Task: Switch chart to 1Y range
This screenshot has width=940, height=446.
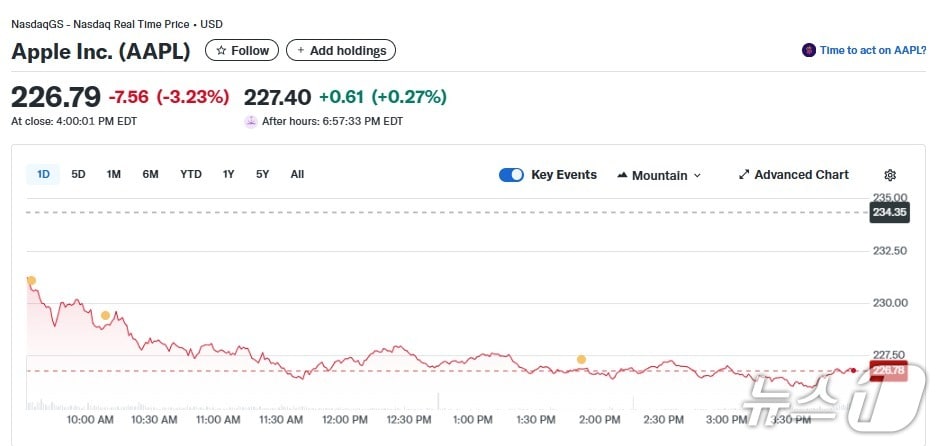Action: coord(229,174)
